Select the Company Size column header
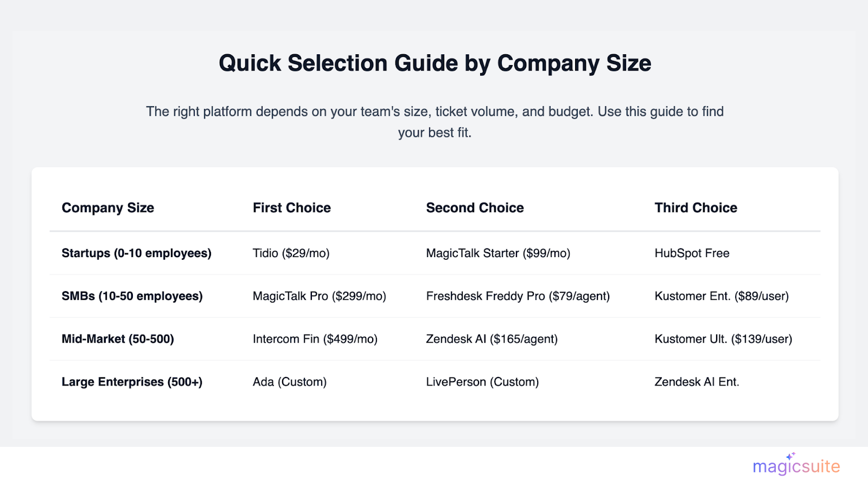This screenshot has width=868, height=488. (x=108, y=208)
